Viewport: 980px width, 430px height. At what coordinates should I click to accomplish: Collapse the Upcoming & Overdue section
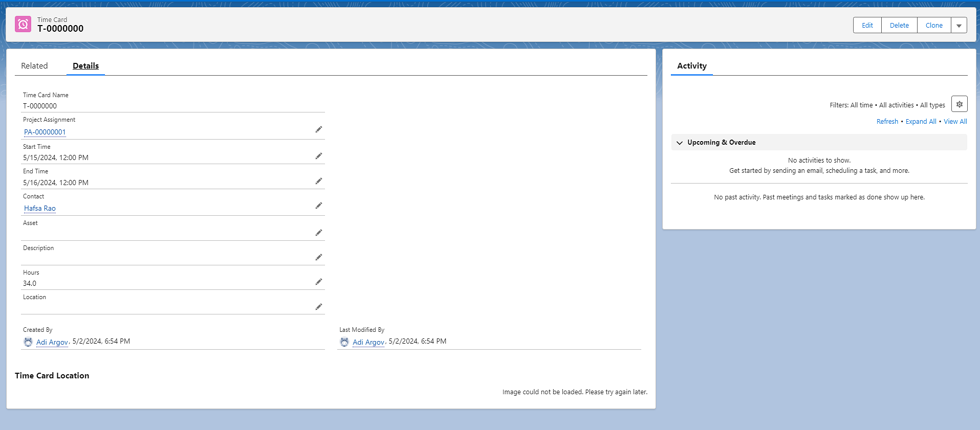click(x=680, y=143)
